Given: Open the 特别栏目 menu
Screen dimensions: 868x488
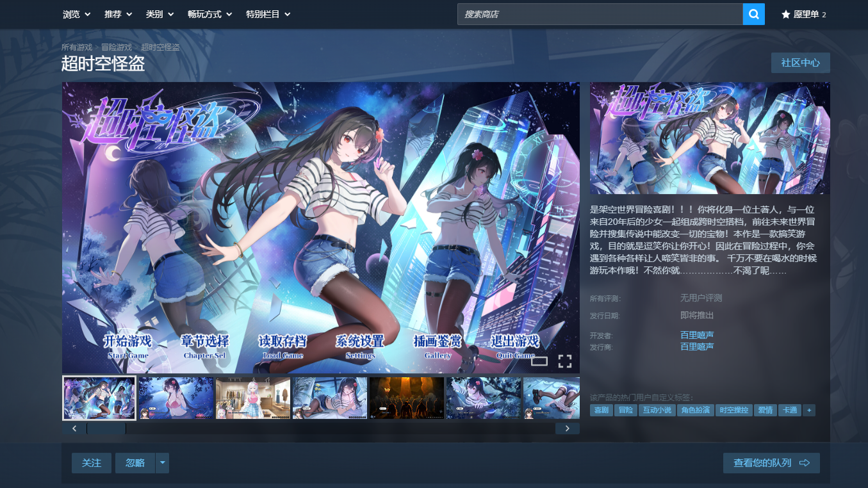Looking at the screenshot, I should click(x=268, y=14).
